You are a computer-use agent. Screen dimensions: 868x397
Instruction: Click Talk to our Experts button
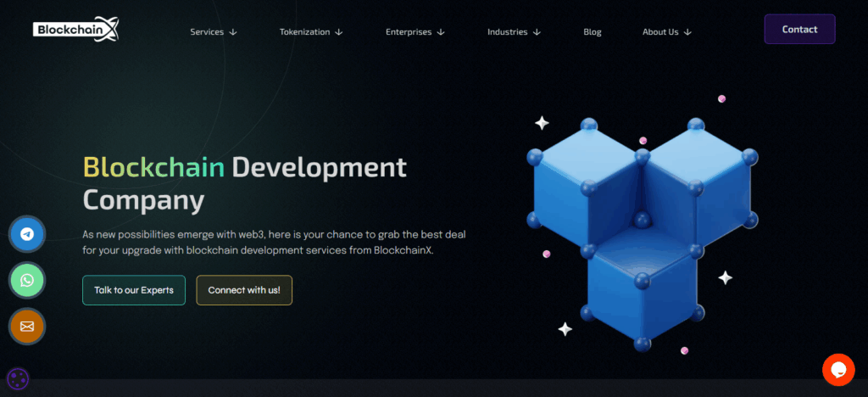click(x=134, y=290)
